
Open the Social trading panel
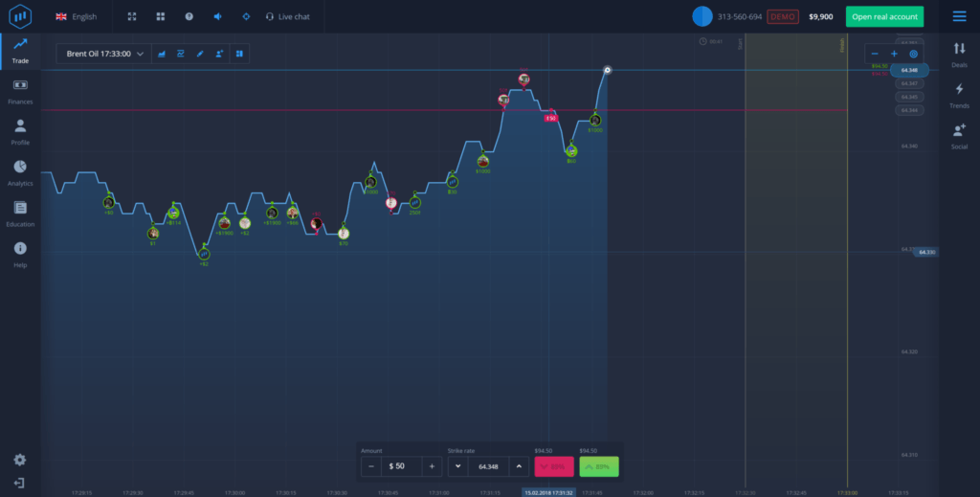(959, 135)
